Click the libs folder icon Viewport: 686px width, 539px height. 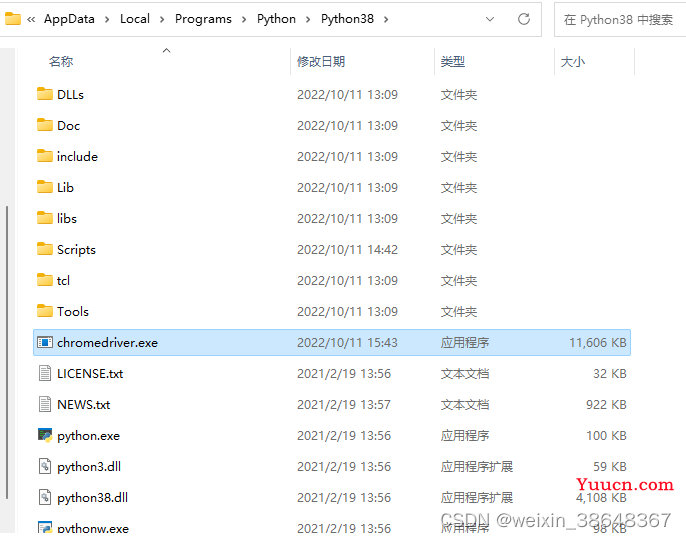(45, 218)
